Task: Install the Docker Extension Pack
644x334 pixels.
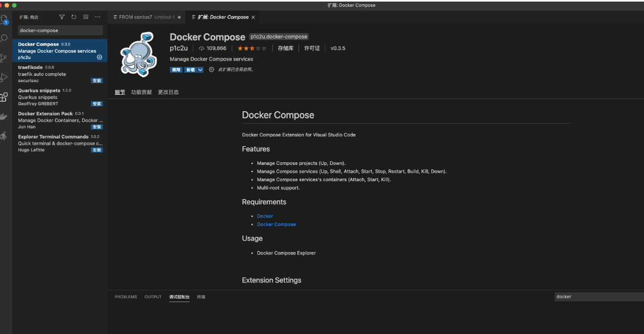Action: [x=97, y=127]
